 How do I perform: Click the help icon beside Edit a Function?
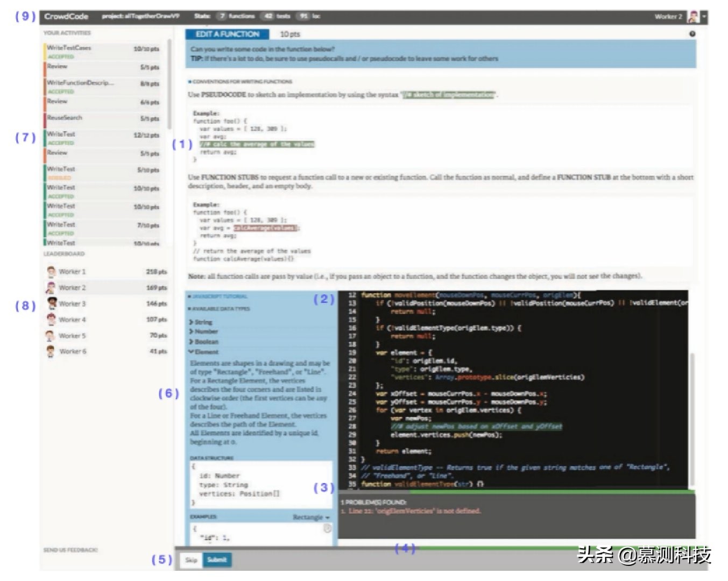tap(692, 34)
